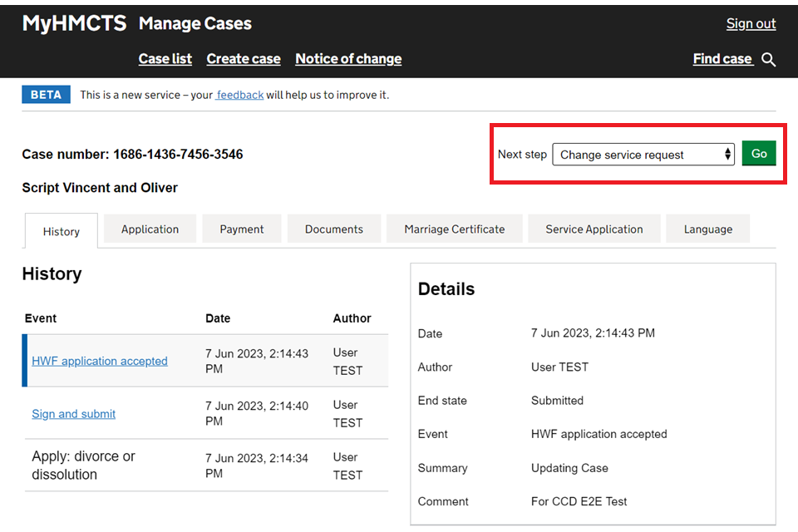The width and height of the screenshot is (798, 532).
Task: Select the Documents tab
Action: [333, 229]
